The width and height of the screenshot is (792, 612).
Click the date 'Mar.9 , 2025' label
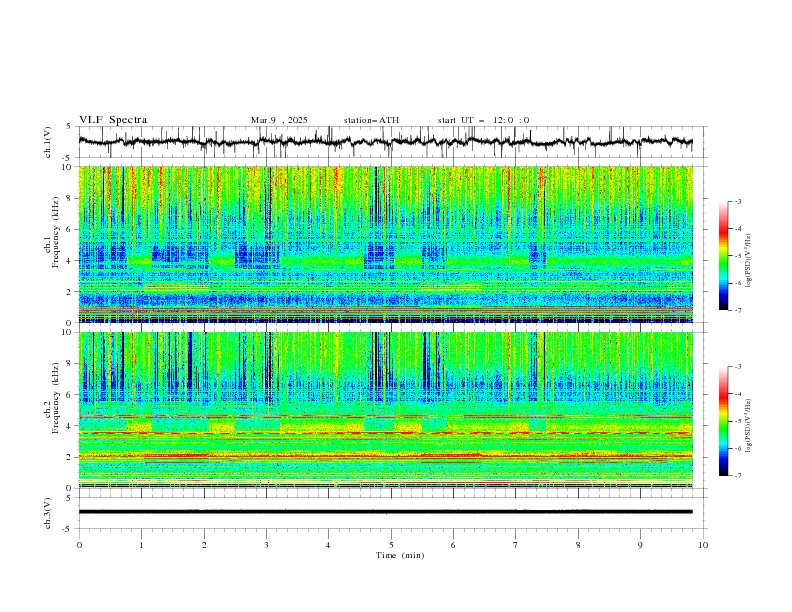(x=279, y=120)
